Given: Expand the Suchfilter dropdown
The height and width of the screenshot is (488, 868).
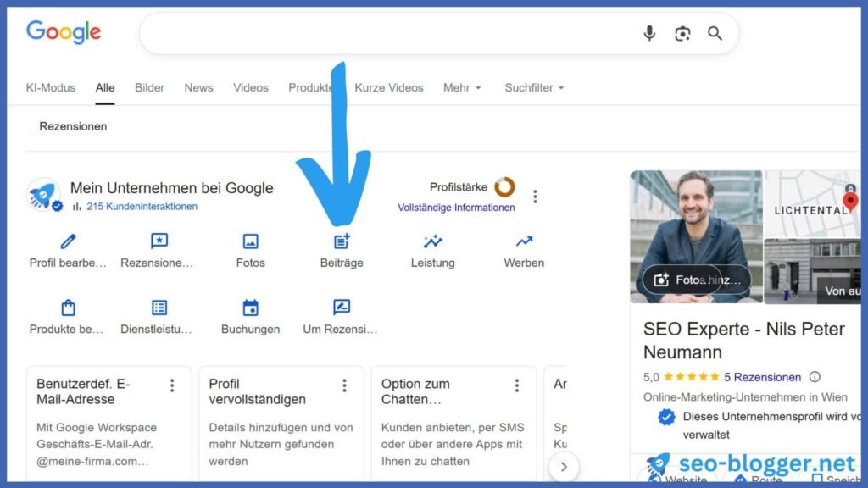Looking at the screenshot, I should pyautogui.click(x=534, y=87).
